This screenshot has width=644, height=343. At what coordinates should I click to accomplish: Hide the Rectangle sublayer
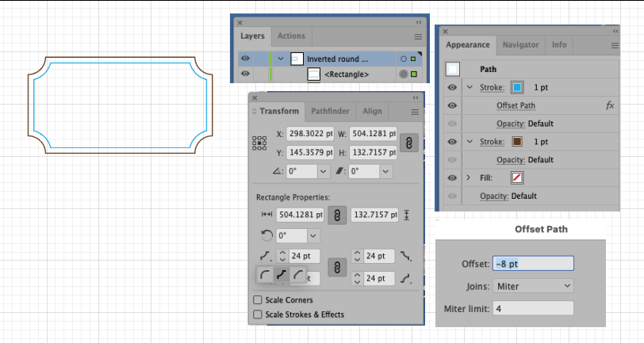tap(245, 74)
